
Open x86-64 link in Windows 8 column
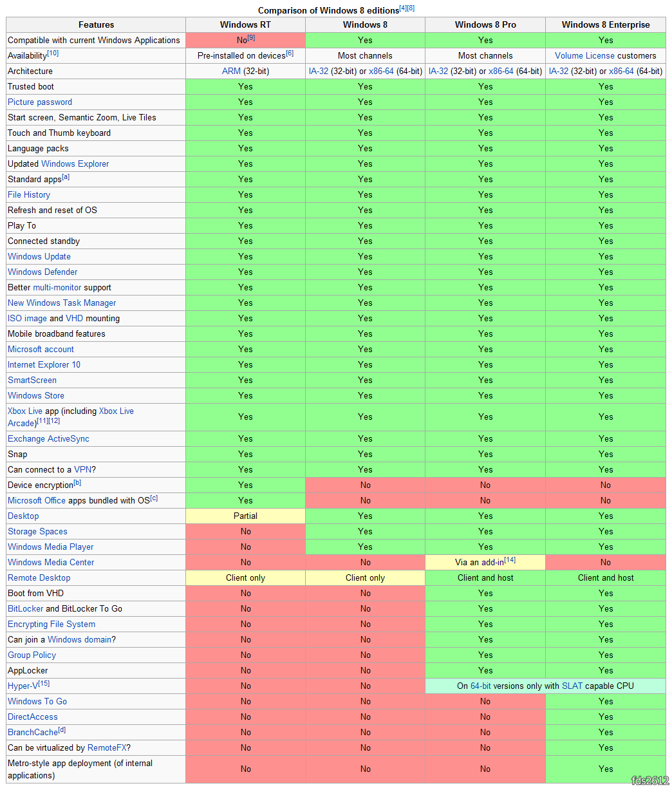tap(381, 71)
